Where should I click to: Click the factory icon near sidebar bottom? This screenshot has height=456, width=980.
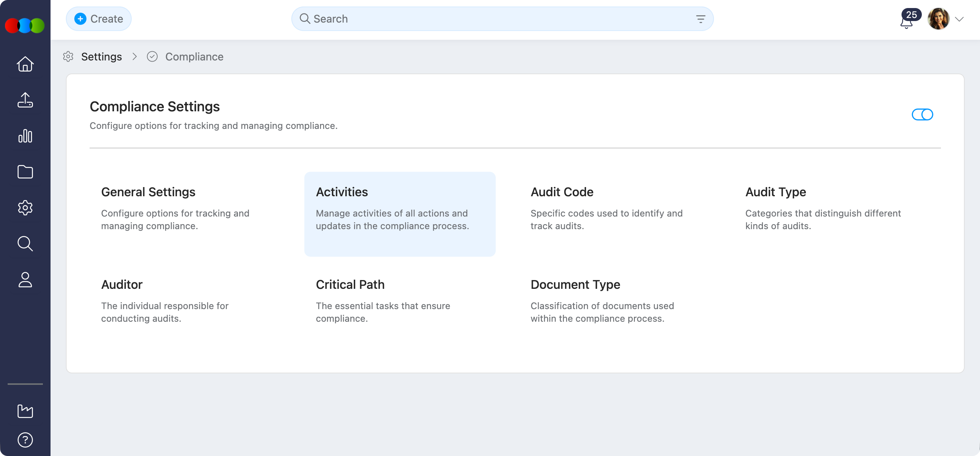point(25,411)
